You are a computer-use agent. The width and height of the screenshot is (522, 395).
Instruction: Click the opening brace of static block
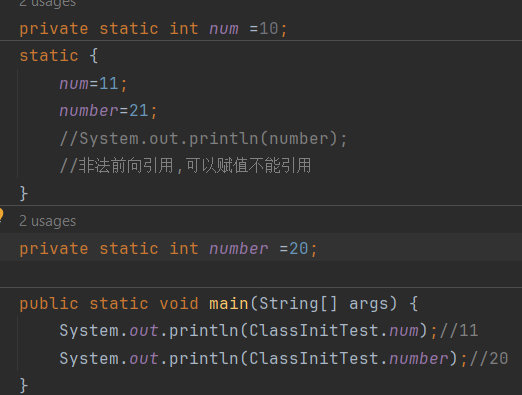(94, 56)
